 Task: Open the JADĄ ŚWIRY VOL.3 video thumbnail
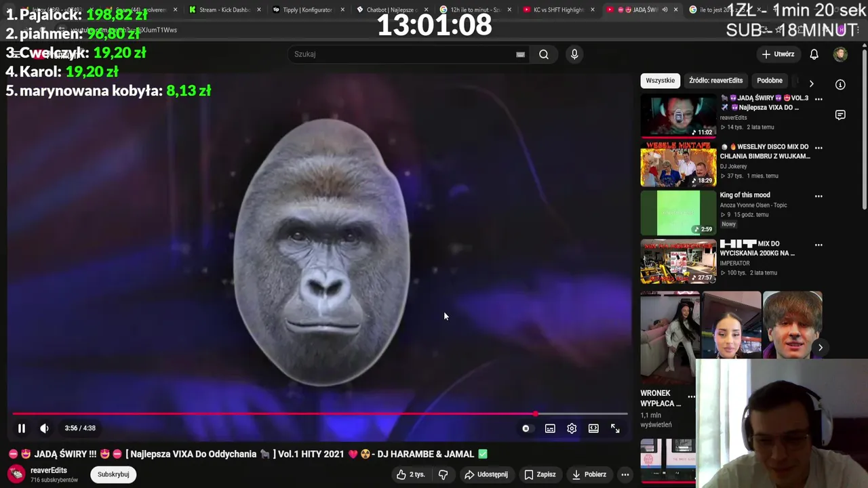pos(678,117)
